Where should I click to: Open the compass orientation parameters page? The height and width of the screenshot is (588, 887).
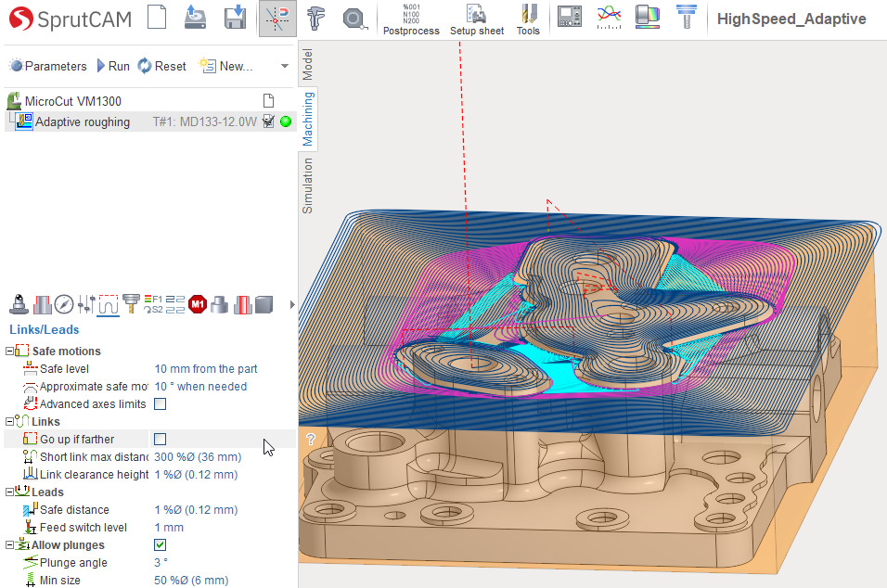pos(64,304)
